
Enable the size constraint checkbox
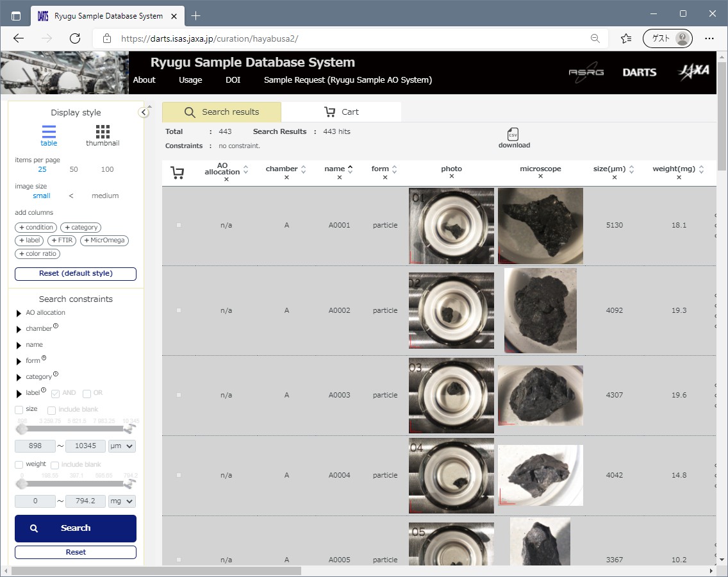coord(19,409)
